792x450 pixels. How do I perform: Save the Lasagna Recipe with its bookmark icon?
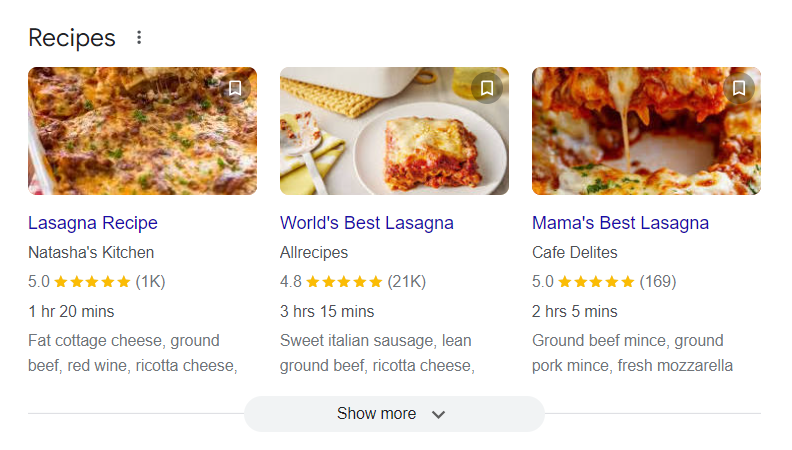click(235, 88)
